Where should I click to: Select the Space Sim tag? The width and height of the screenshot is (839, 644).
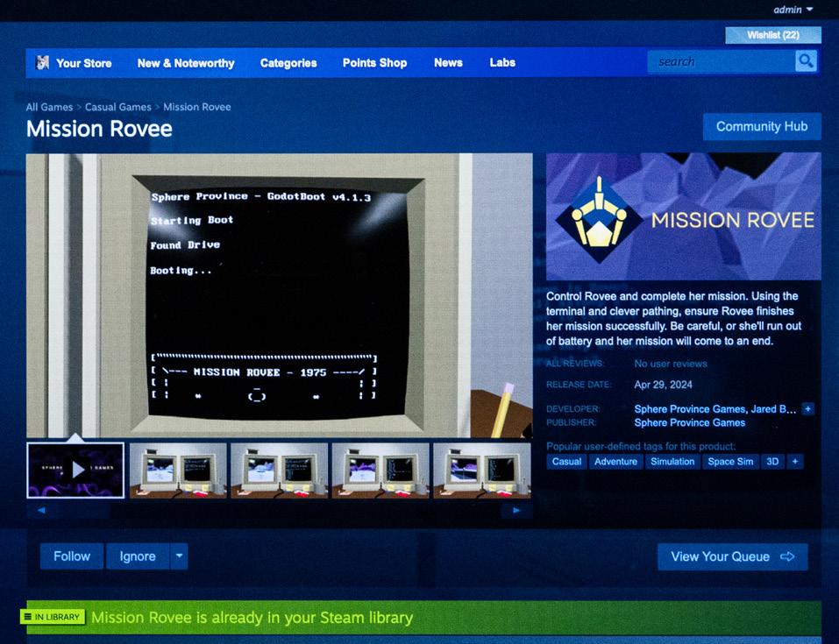(730, 462)
